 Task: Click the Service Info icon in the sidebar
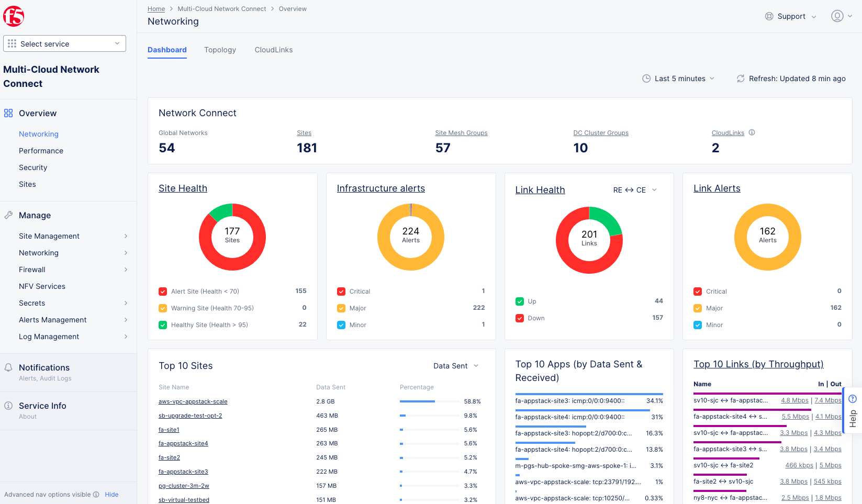pos(8,405)
